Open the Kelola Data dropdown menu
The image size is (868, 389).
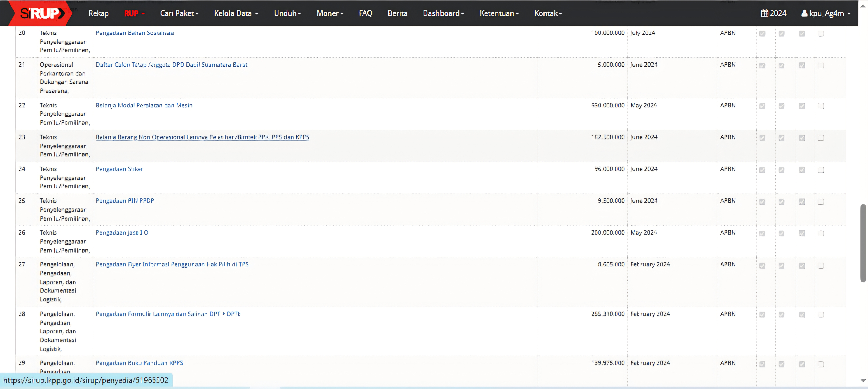click(236, 14)
